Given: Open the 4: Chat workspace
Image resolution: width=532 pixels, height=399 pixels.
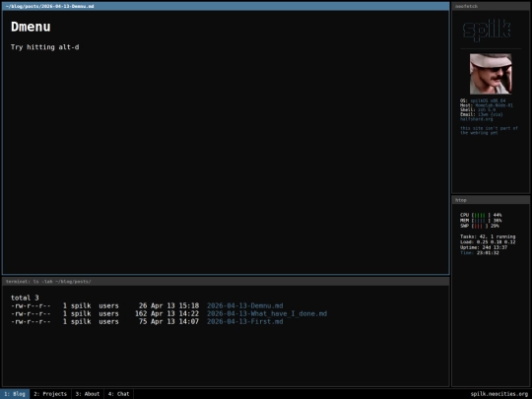Looking at the screenshot, I should [x=119, y=394].
